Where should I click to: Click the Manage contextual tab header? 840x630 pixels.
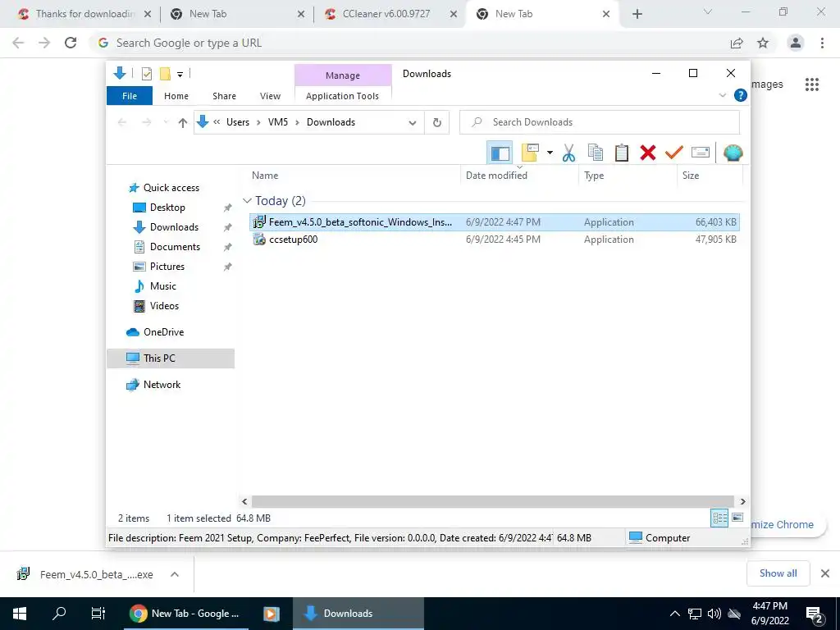[343, 75]
